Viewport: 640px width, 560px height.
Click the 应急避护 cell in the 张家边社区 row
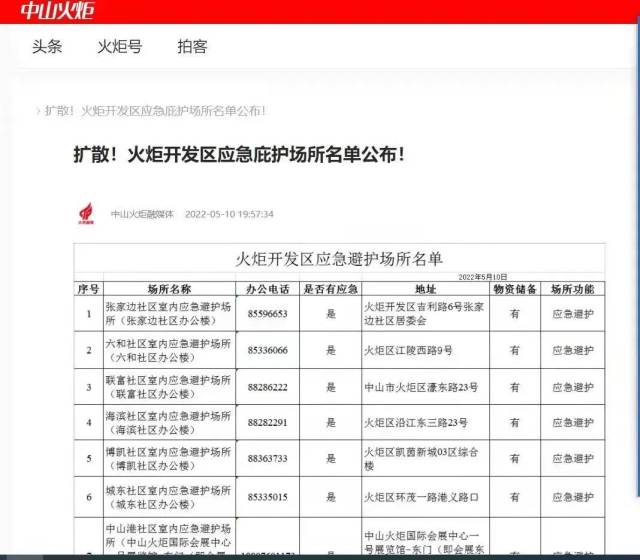tap(572, 313)
